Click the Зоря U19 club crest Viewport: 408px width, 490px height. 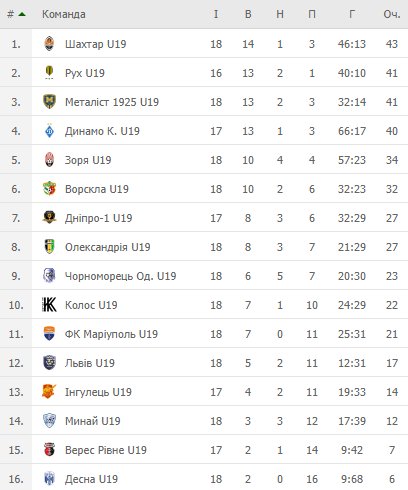[x=49, y=160]
